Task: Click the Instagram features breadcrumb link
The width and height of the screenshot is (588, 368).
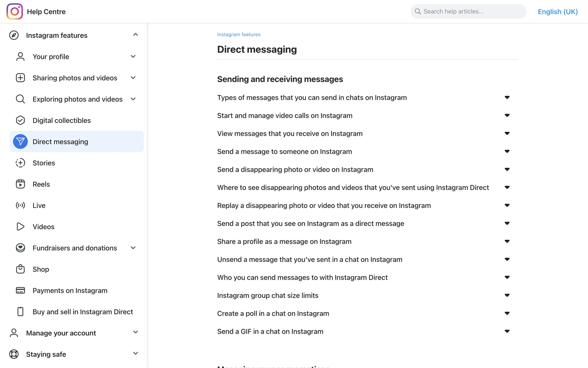Action: point(239,34)
